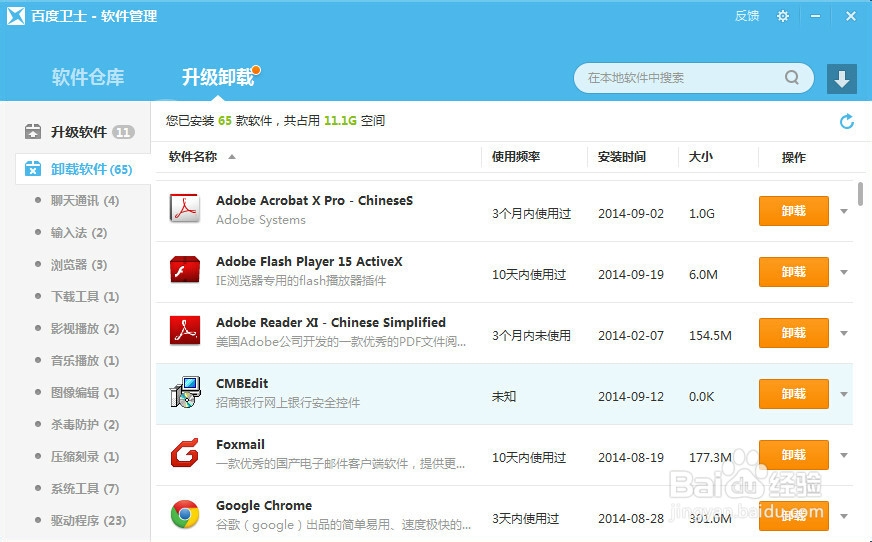Uninstall Adobe Reader XI
Image resolution: width=872 pixels, height=542 pixels.
click(794, 332)
